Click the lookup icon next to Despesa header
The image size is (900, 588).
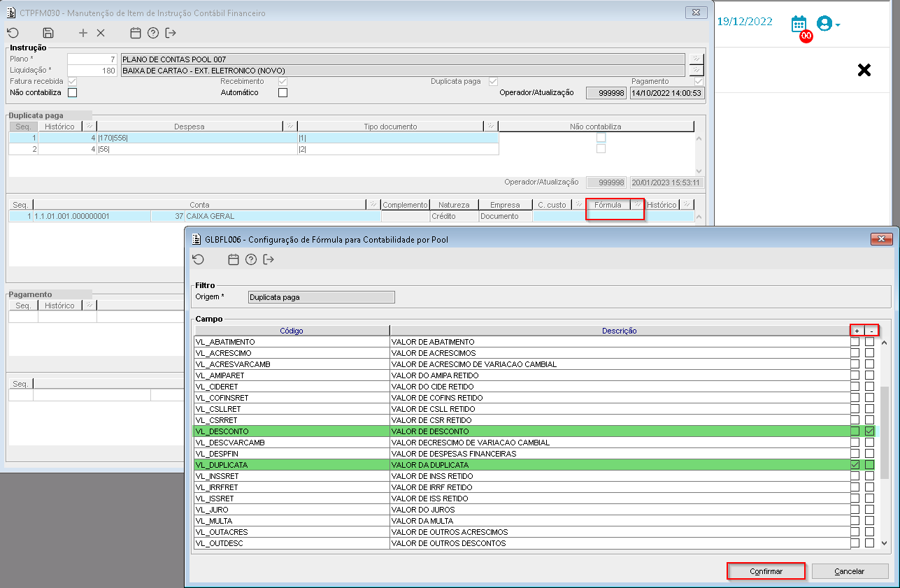(290, 127)
